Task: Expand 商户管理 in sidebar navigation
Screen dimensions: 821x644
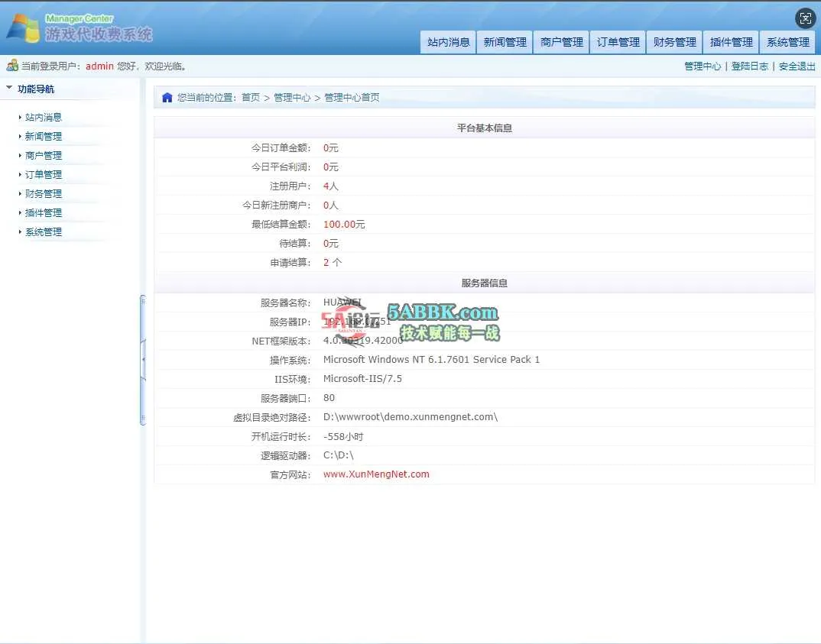Action: 44,155
